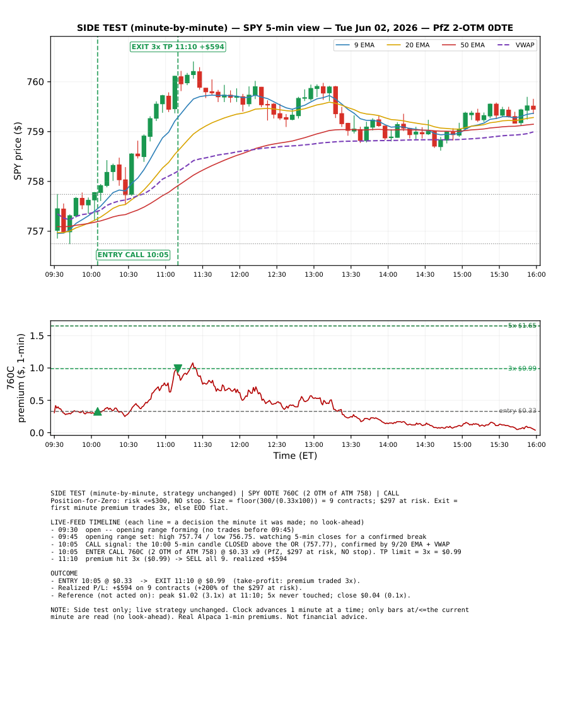Click the purple dashed VWAP legend line
Image resolution: width=563 pixels, height=728 pixels.
coord(504,45)
